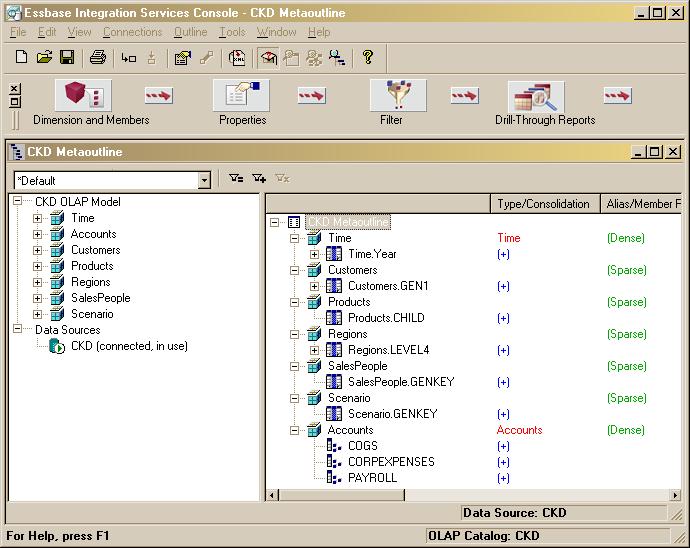Click red Accounts type value
The image size is (690, 548).
point(519,430)
